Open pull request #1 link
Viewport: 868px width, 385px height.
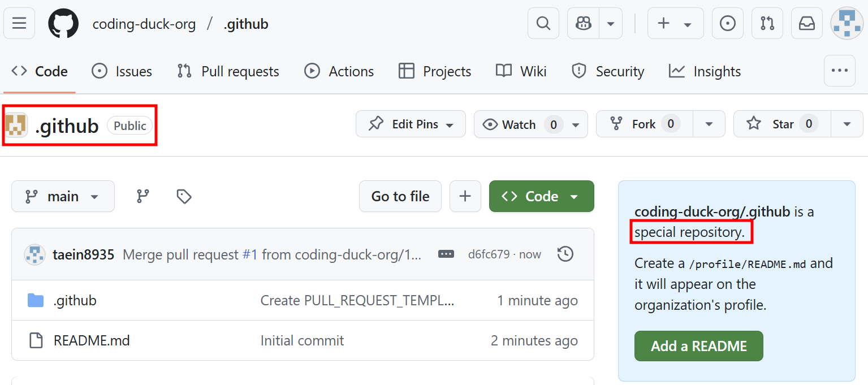point(250,254)
